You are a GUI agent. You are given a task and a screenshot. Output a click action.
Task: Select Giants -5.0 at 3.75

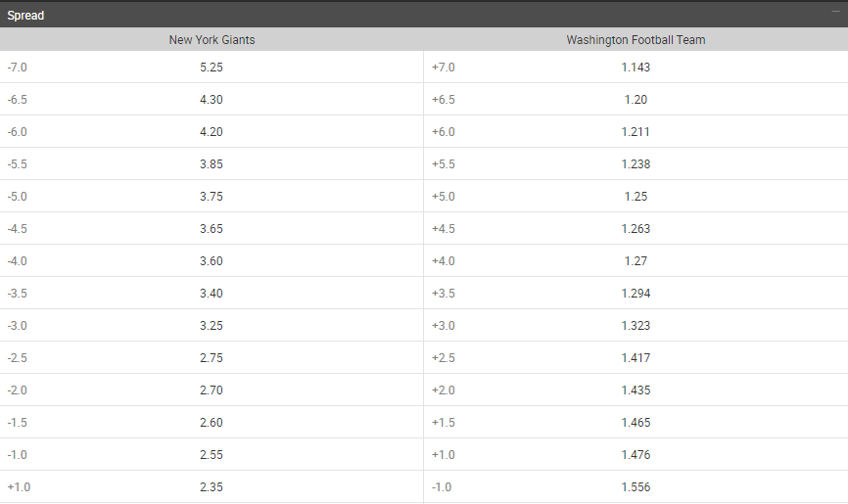[x=212, y=197]
